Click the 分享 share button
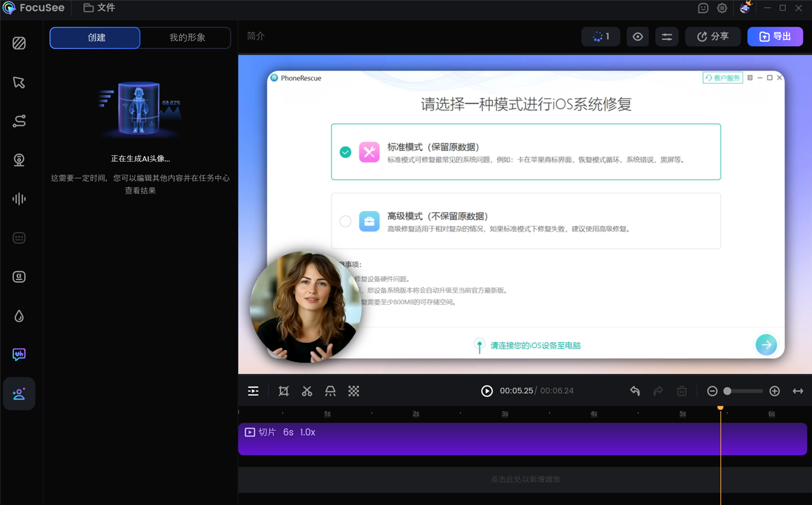The width and height of the screenshot is (812, 505). click(713, 36)
